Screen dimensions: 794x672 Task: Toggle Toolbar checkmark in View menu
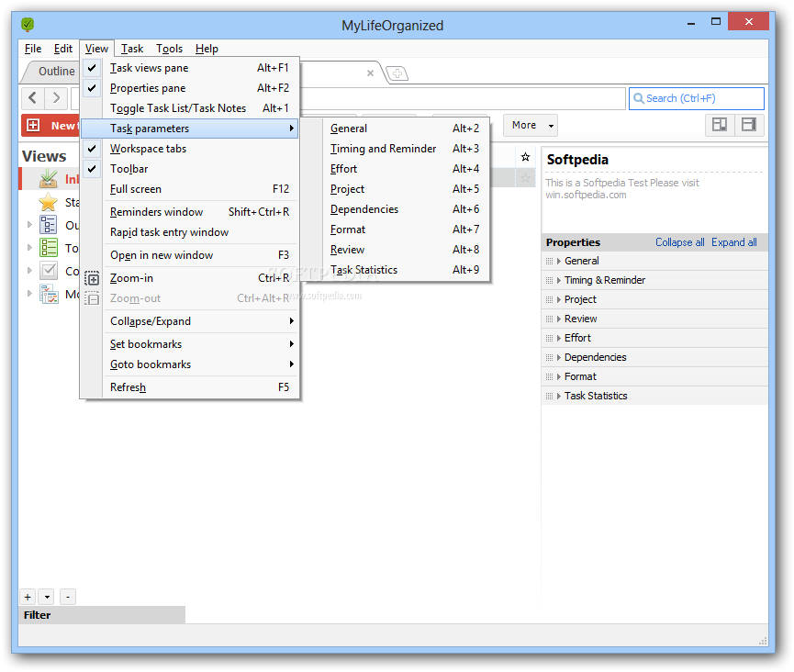92,169
